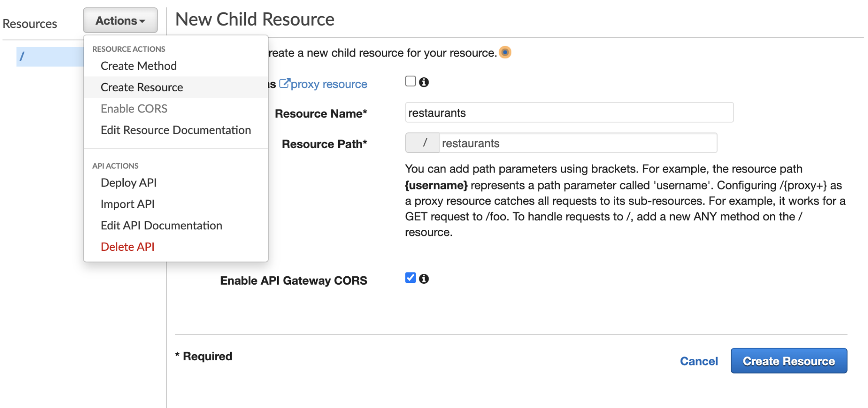Click the Create Resource submit button
The width and height of the screenshot is (868, 408).
[x=789, y=361]
